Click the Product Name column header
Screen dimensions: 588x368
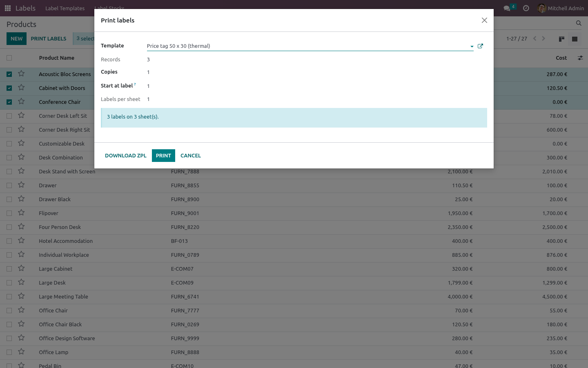pyautogui.click(x=57, y=58)
